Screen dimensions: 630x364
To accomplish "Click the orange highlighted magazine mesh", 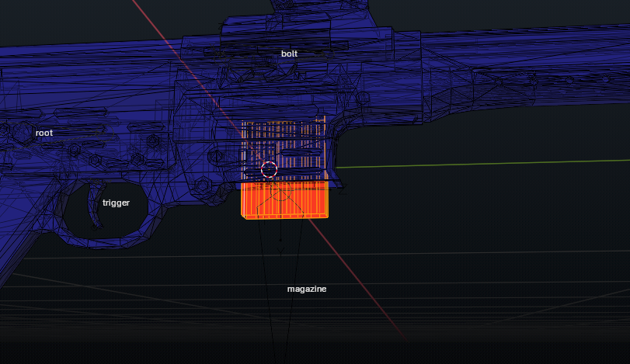I will point(286,201).
